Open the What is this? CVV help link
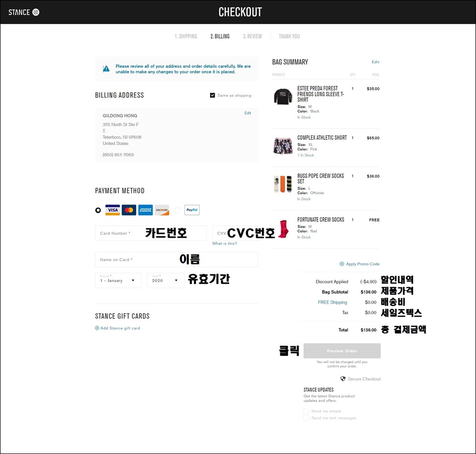 coord(225,244)
